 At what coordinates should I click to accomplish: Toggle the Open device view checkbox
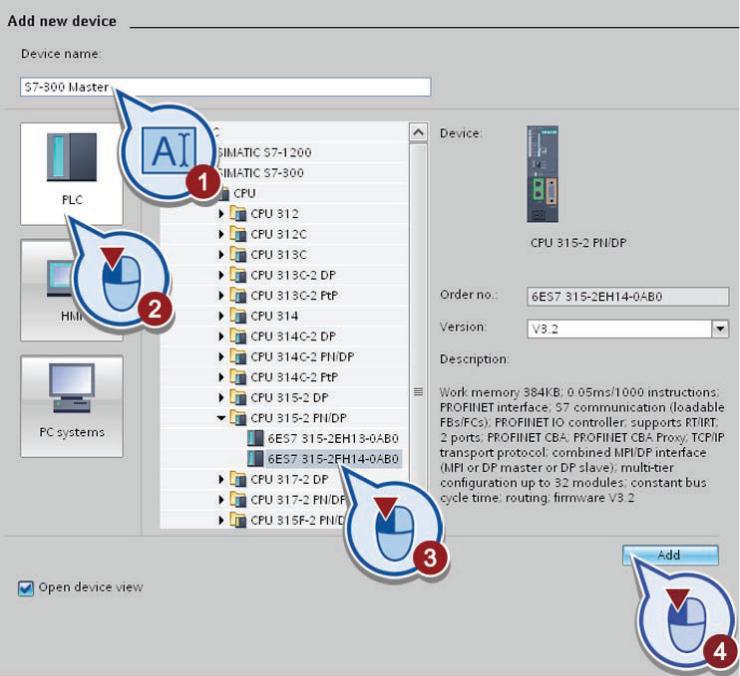25,588
